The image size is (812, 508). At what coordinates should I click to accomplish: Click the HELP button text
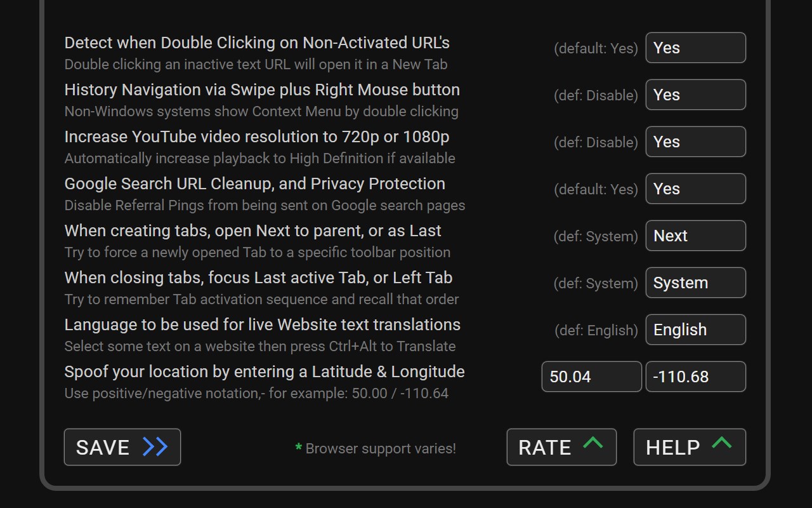(x=673, y=448)
